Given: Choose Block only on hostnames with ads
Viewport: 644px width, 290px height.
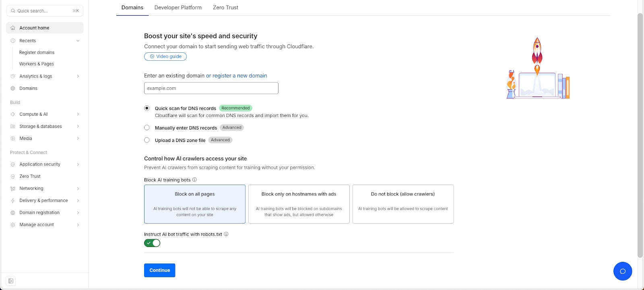Looking at the screenshot, I should pos(299,204).
